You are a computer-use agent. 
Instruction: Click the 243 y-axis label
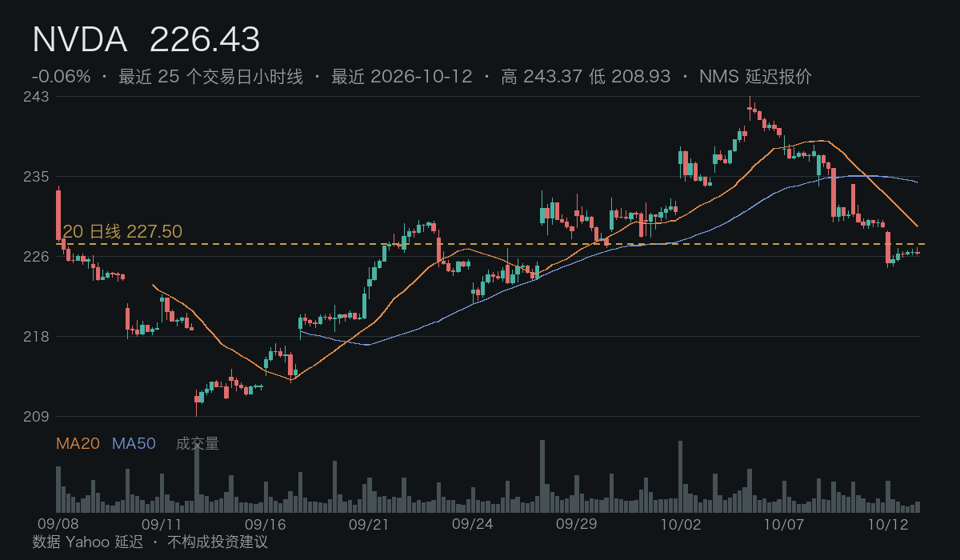(37, 97)
